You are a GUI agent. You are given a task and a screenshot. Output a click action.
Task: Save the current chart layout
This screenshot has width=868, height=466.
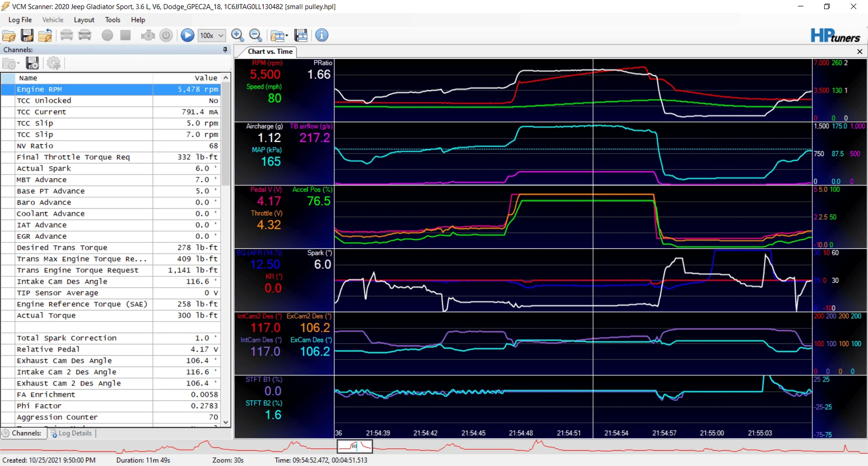pos(301,35)
